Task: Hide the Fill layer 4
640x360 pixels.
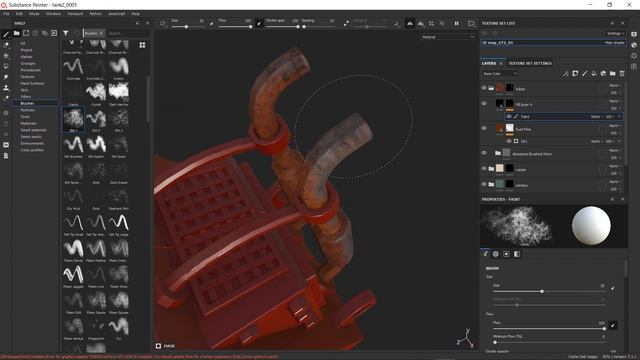Action: [x=484, y=104]
